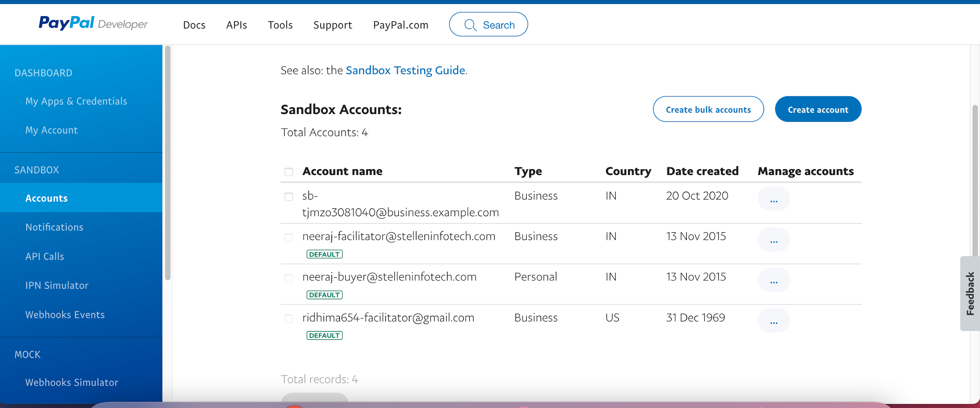Screen dimensions: 980x408
Task: Click neeraj-buyer@stelleninfotech.com account name
Action: 389,277
